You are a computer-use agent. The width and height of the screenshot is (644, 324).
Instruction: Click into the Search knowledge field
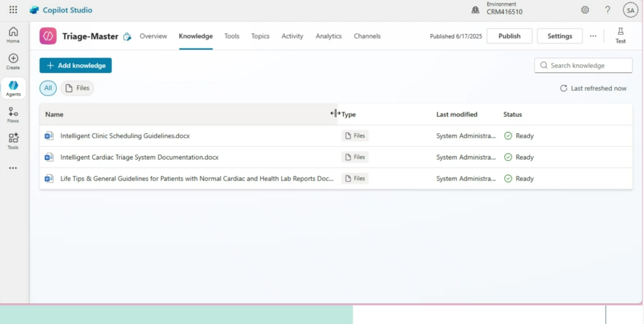pos(583,65)
